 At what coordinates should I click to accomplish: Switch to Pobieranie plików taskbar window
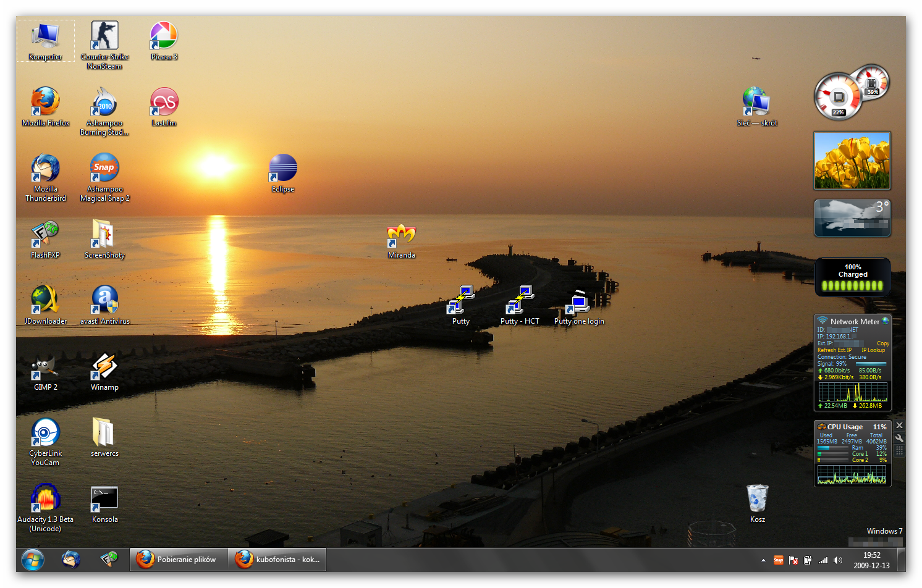click(178, 560)
